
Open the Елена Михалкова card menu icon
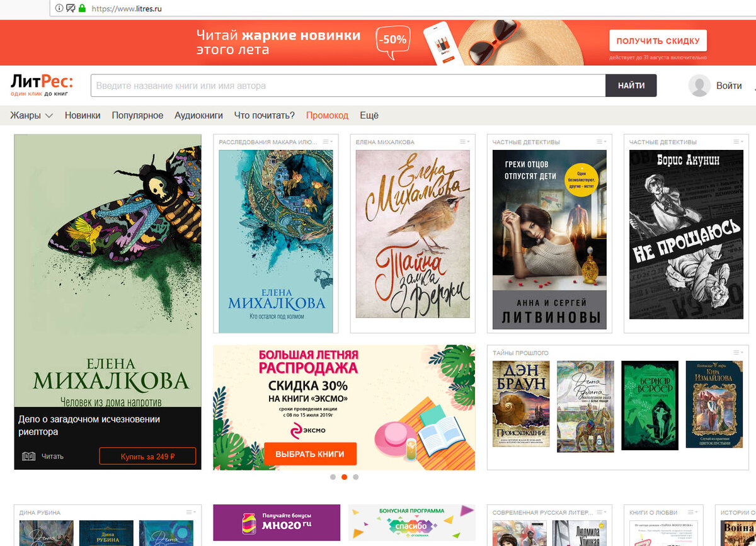click(x=464, y=142)
